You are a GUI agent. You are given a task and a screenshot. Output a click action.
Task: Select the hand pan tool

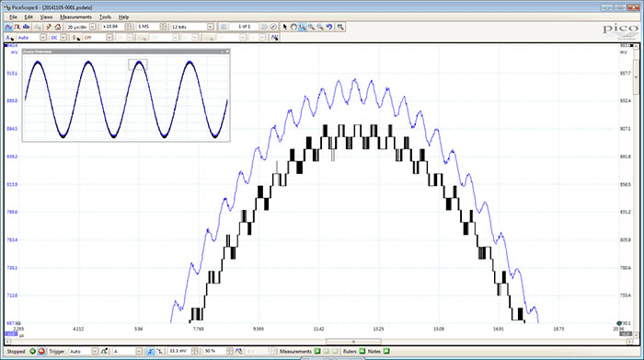(x=293, y=27)
